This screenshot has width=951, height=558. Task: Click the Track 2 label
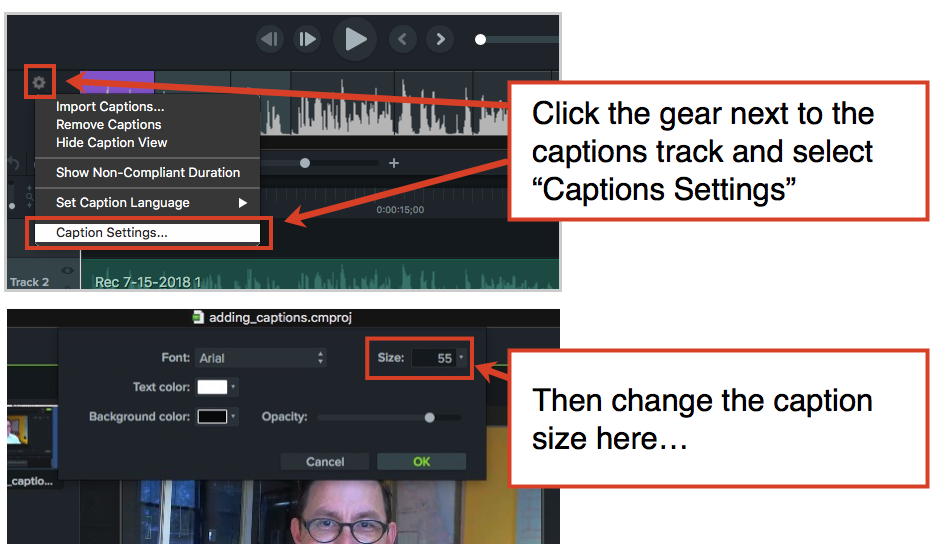click(x=29, y=282)
